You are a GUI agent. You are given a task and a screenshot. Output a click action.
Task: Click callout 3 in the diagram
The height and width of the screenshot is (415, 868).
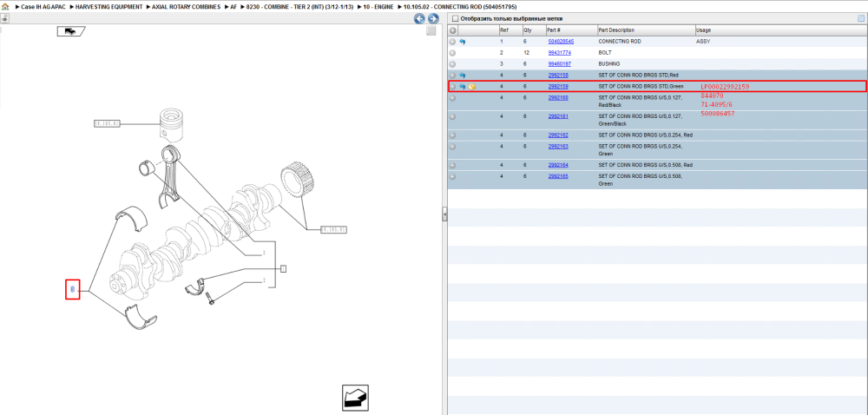tap(264, 254)
